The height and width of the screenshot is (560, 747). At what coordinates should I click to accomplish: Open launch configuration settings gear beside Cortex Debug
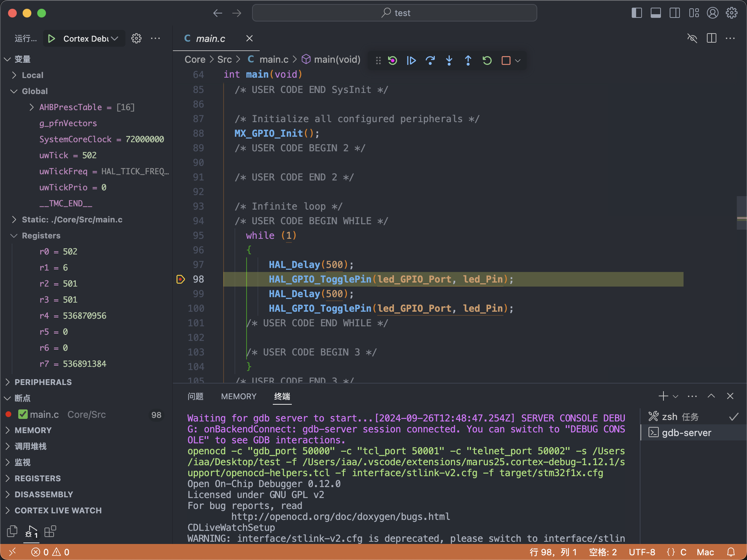coord(136,38)
